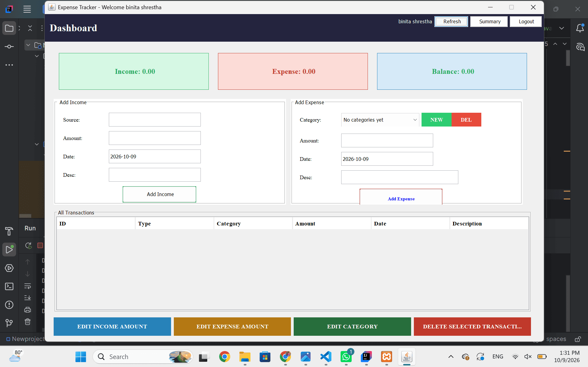Stop the running process with red square
The image size is (588, 367).
click(40, 245)
